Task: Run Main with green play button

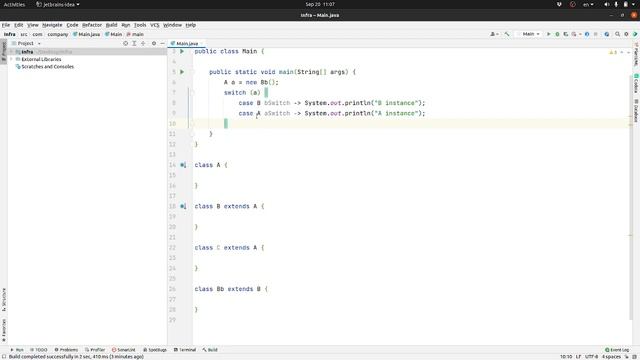Action: (549, 34)
